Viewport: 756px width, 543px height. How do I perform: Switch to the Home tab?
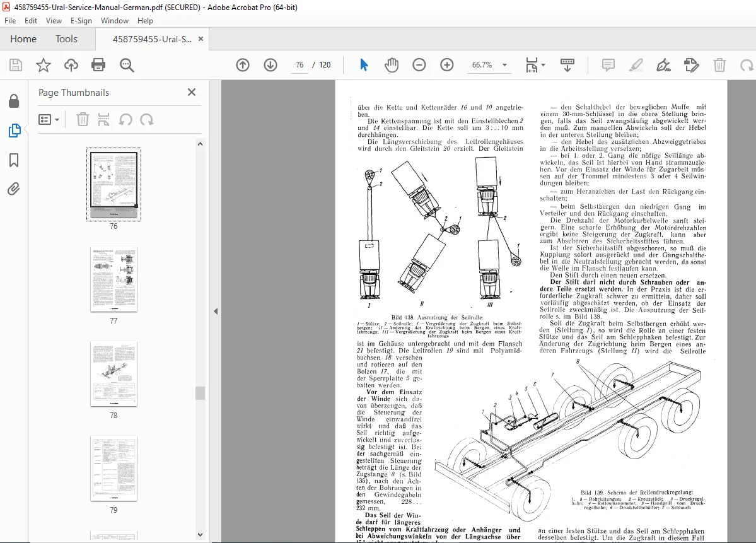[23, 39]
